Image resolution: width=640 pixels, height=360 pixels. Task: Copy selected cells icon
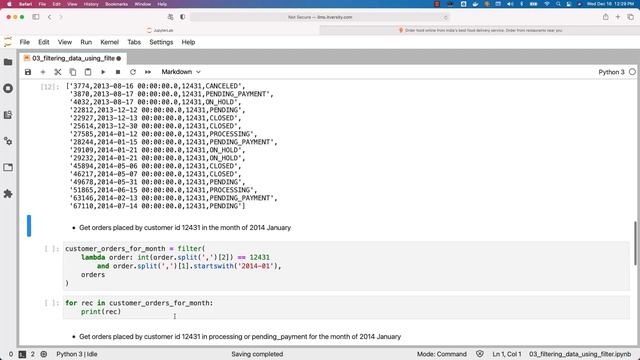73,72
